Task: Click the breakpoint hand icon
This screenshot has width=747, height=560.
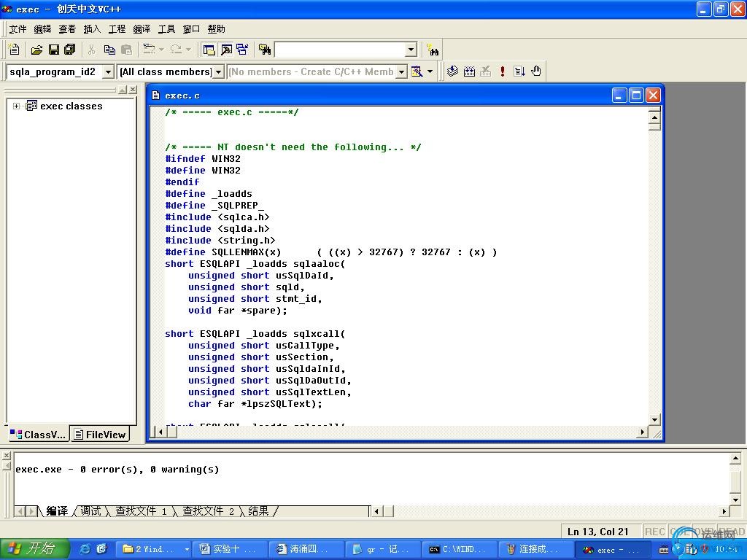Action: coord(536,71)
